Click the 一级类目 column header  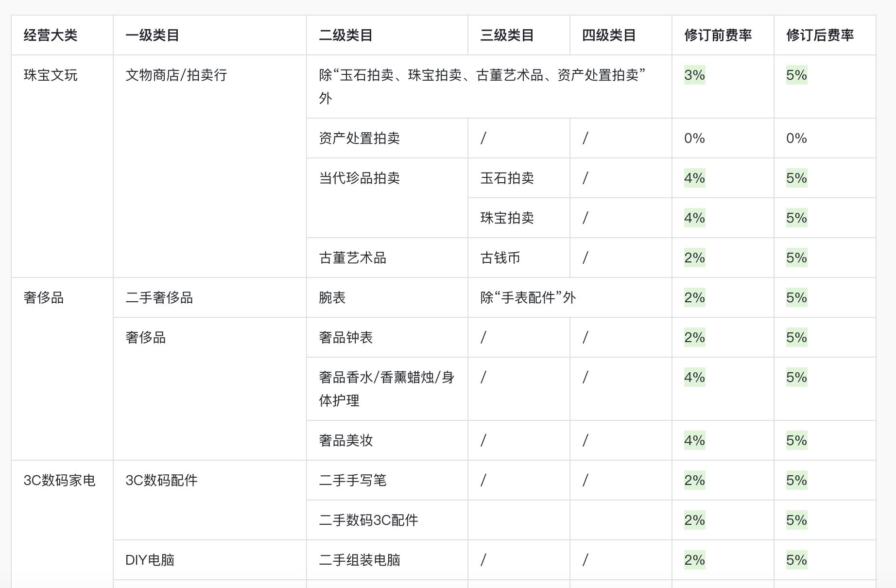(x=153, y=35)
